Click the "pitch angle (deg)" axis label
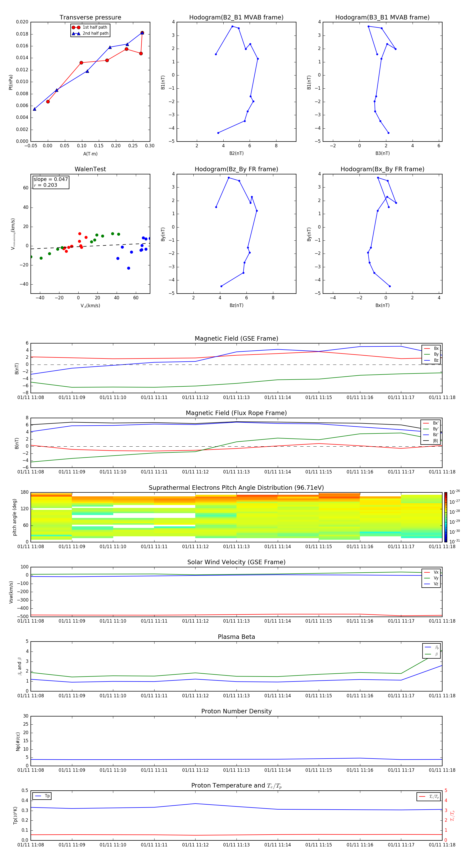The height and width of the screenshot is (868, 473). (x=14, y=517)
